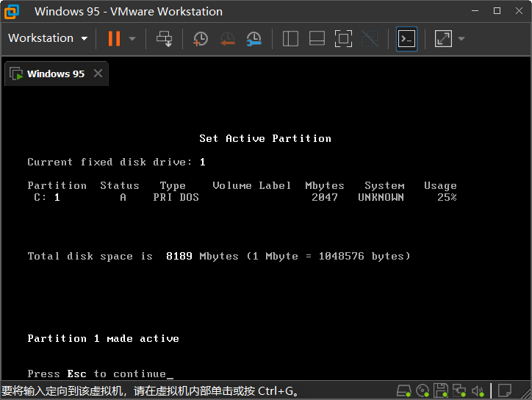Click the stretch guest display icon
This screenshot has width=532, height=400.
pos(443,39)
